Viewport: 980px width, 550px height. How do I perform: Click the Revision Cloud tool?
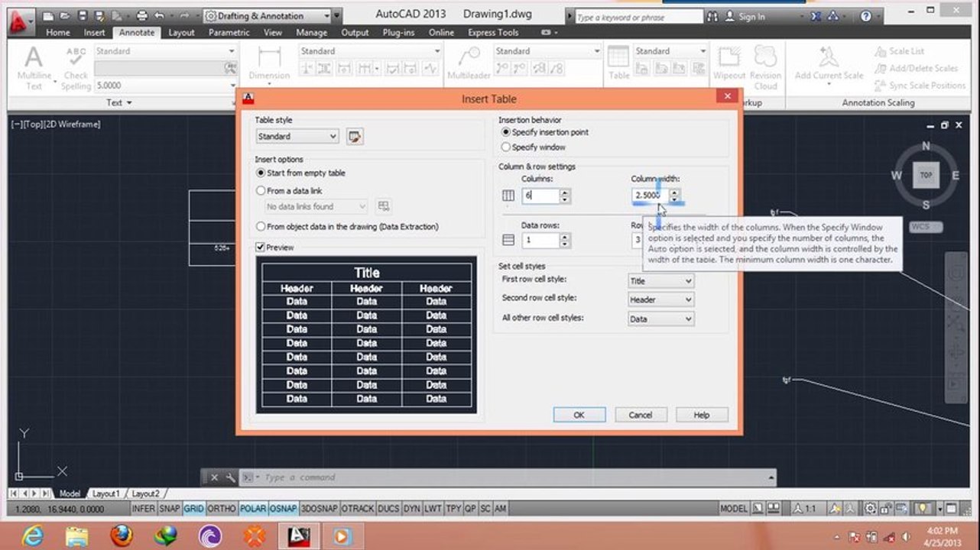tap(765, 67)
